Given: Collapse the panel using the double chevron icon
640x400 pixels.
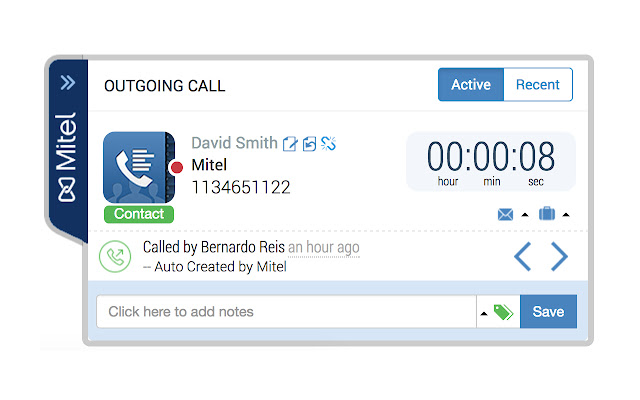Looking at the screenshot, I should click(x=68, y=82).
